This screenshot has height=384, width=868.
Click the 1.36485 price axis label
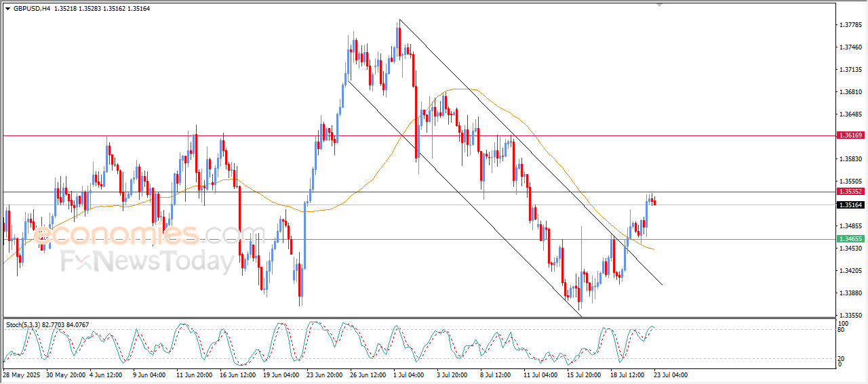tap(850, 114)
